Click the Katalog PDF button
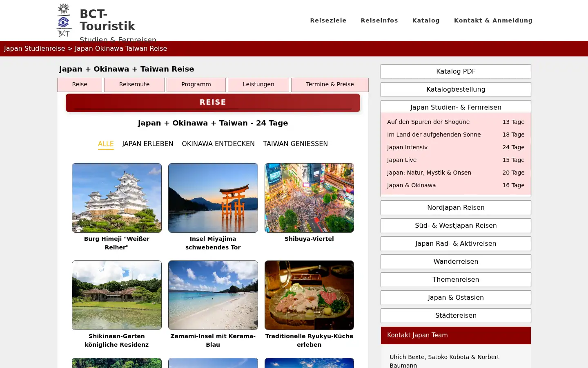 (x=456, y=72)
